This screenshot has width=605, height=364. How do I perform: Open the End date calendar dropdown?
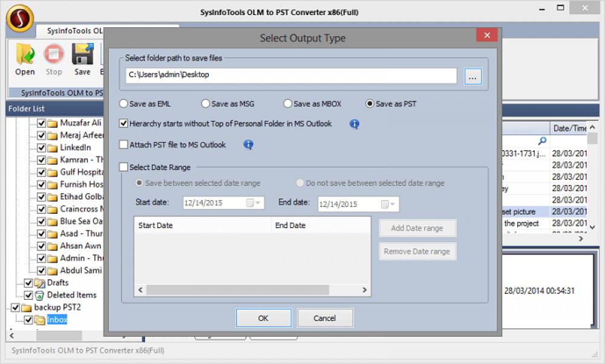pos(390,204)
